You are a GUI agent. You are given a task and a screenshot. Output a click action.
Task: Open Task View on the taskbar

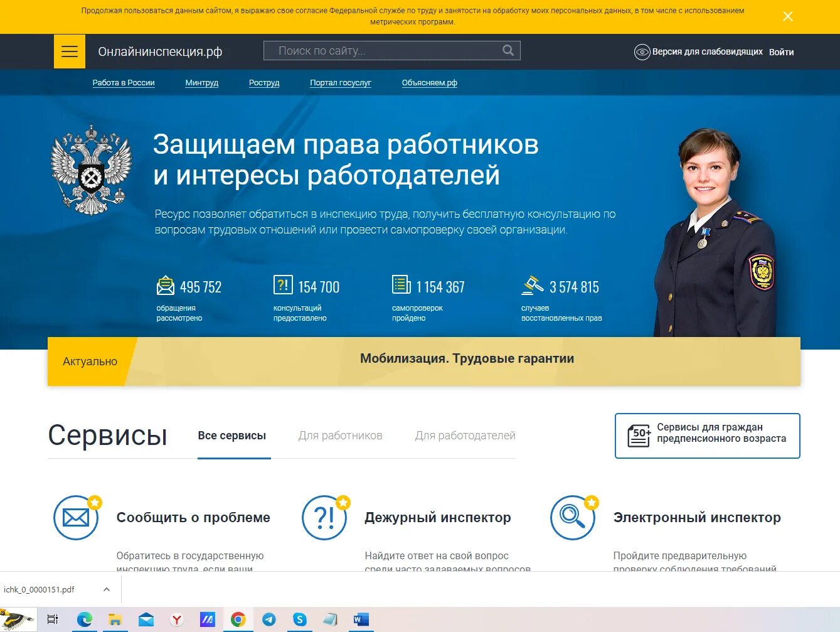click(x=53, y=619)
